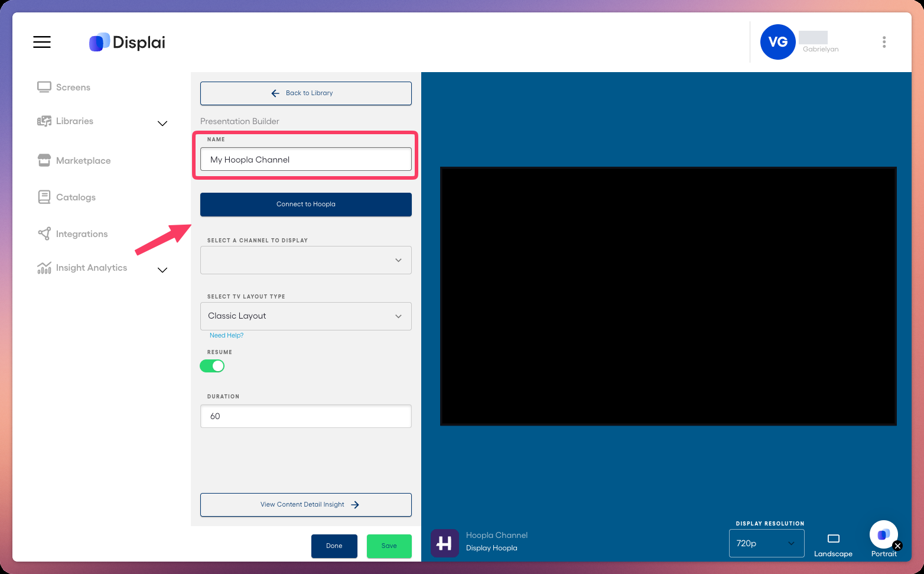Screen dimensions: 924x574
Task: Open the hamburger navigation menu
Action: (x=42, y=42)
